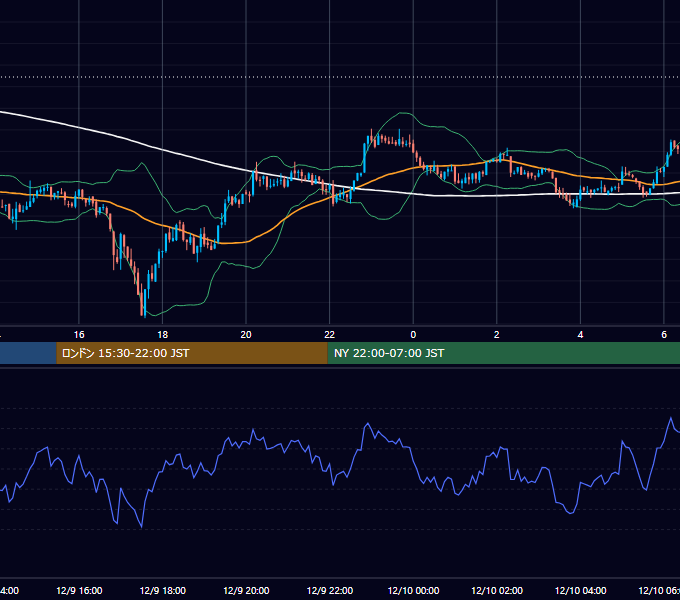Click the 2 hour axis label
The width and height of the screenshot is (680, 600).
pyautogui.click(x=497, y=335)
